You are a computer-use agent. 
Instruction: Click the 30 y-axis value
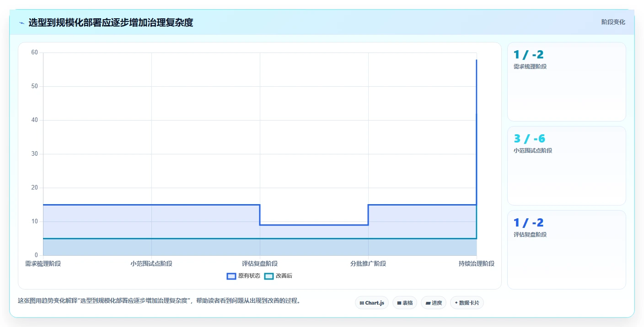pos(34,154)
